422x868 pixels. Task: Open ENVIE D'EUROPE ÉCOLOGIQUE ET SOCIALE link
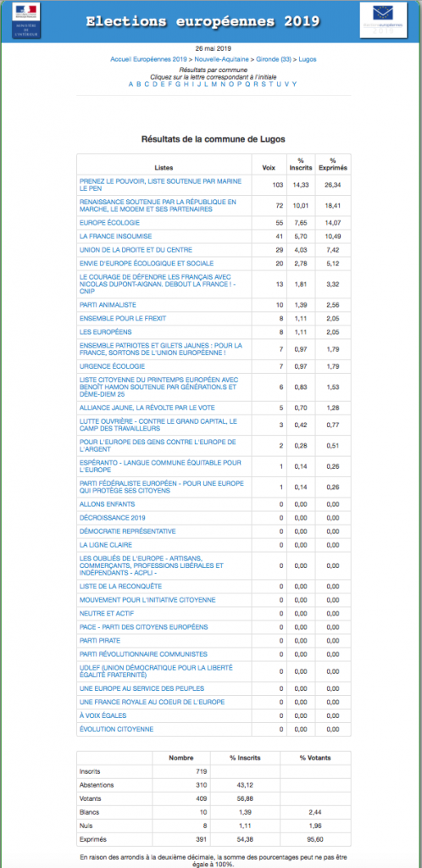pos(147,264)
